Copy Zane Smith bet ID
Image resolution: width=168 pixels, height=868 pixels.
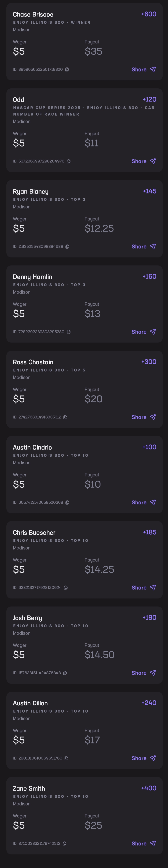[x=65, y=843]
